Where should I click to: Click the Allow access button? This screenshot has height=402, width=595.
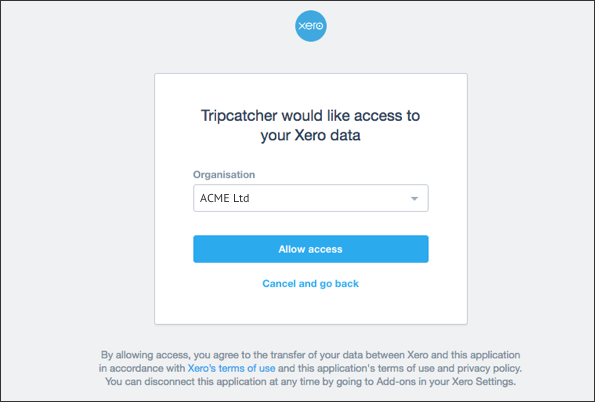311,249
